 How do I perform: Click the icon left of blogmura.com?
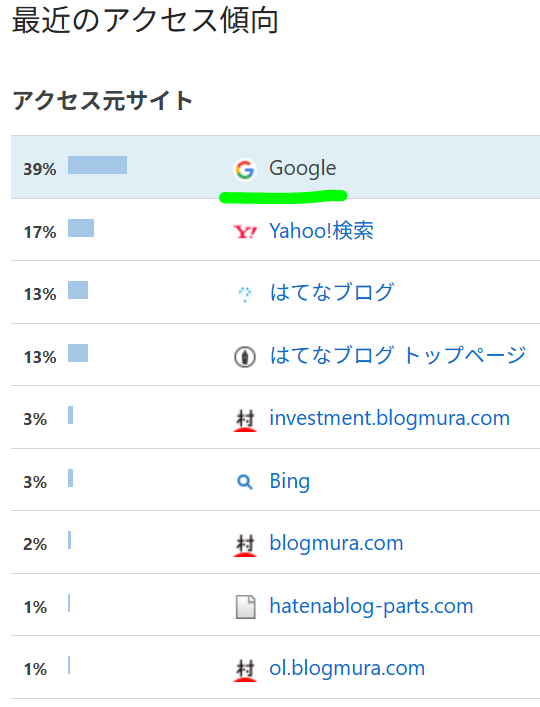click(245, 545)
